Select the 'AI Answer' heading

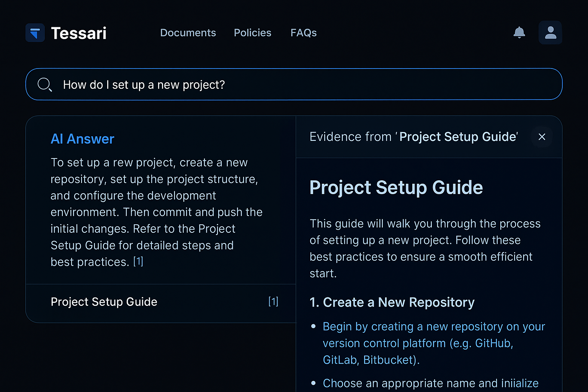[83, 139]
